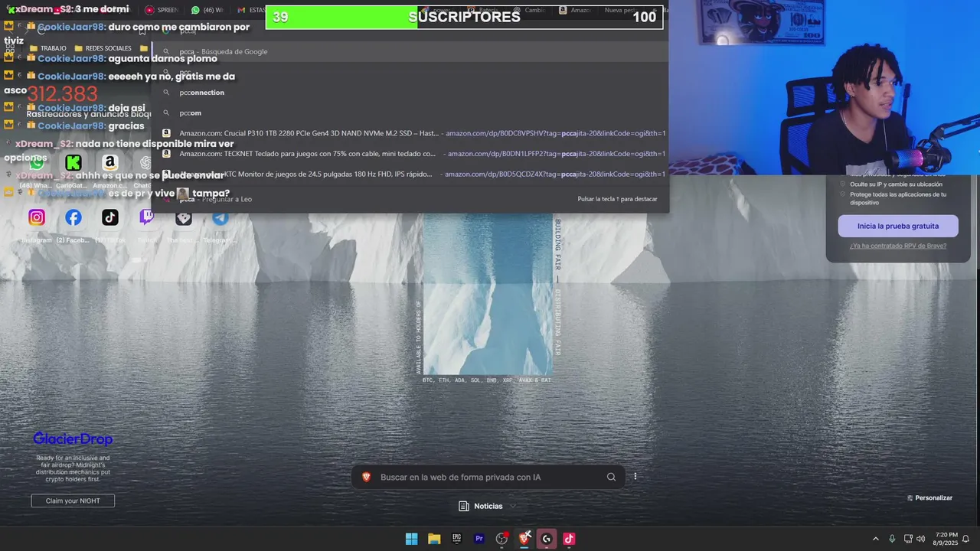Choose the 'pccconnection' search suggestion
Image resolution: width=980 pixels, height=551 pixels.
pyautogui.click(x=410, y=93)
